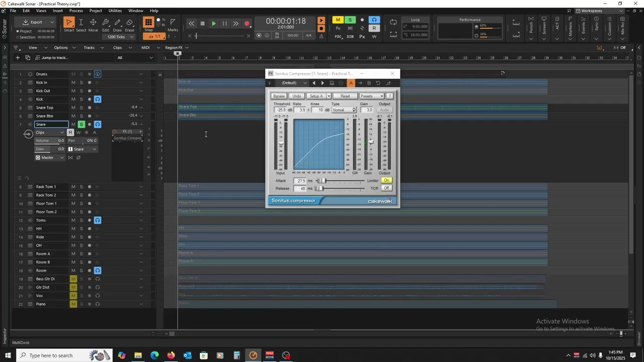Open the Marks tool
This screenshot has width=644, height=362.
coord(173,22)
